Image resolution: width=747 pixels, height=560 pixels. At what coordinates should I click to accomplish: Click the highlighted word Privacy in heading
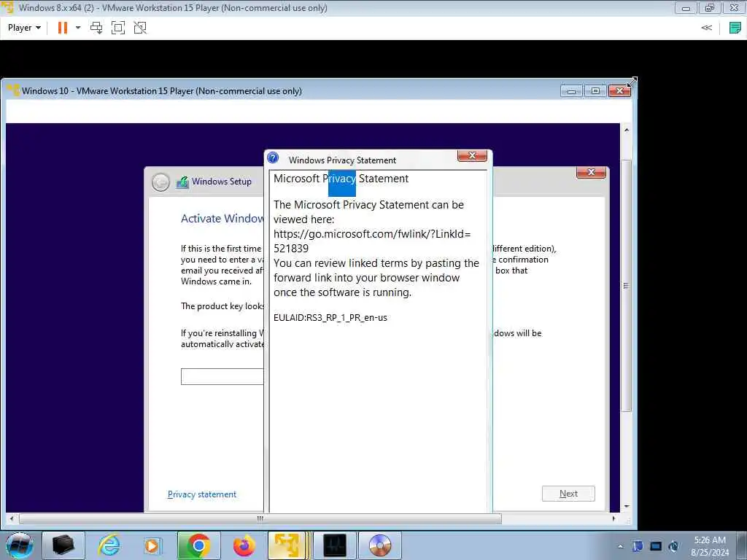click(x=342, y=179)
